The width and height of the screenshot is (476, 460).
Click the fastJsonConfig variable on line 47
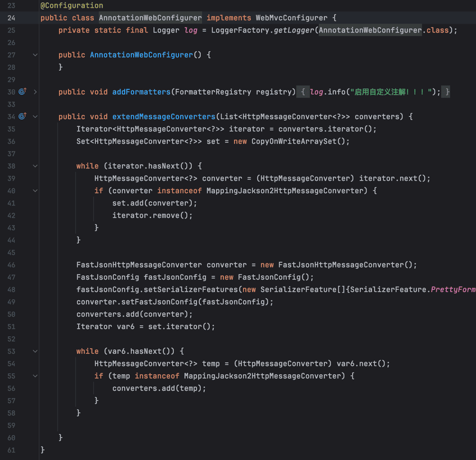click(x=175, y=277)
